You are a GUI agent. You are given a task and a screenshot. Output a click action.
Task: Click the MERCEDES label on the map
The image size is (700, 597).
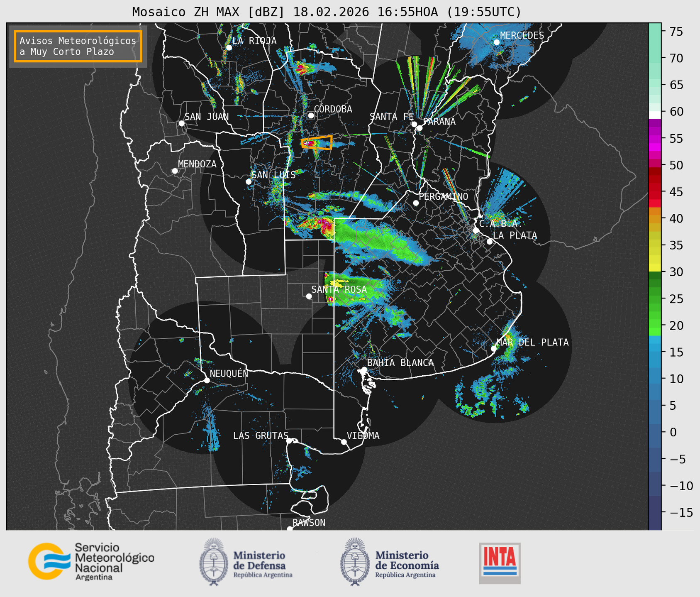point(522,35)
